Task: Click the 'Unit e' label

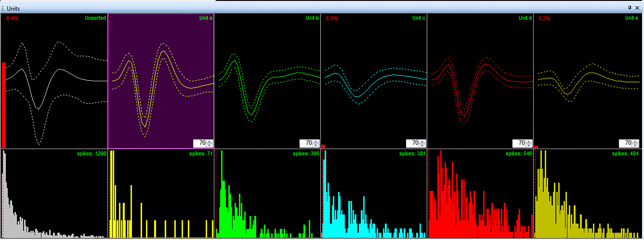Action: [632, 18]
